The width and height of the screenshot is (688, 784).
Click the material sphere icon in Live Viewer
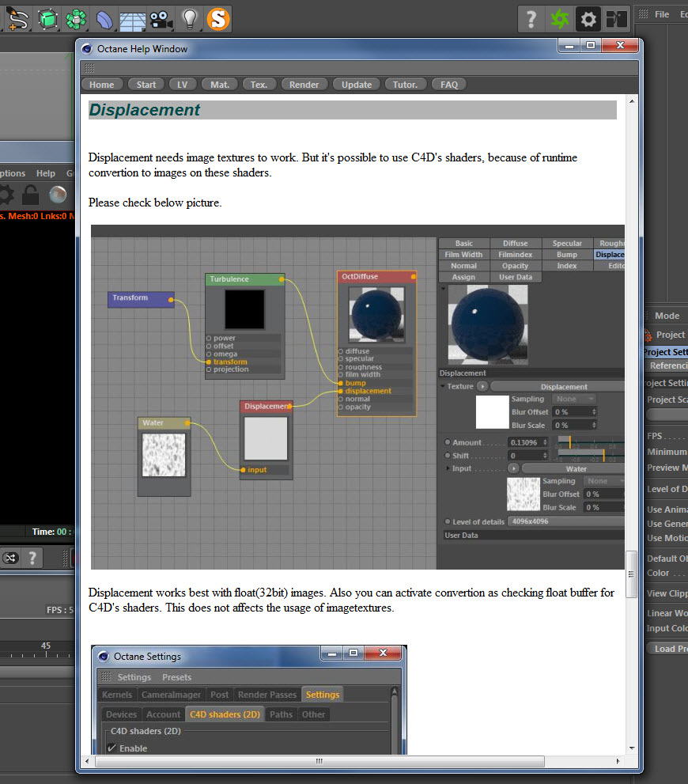click(x=58, y=195)
